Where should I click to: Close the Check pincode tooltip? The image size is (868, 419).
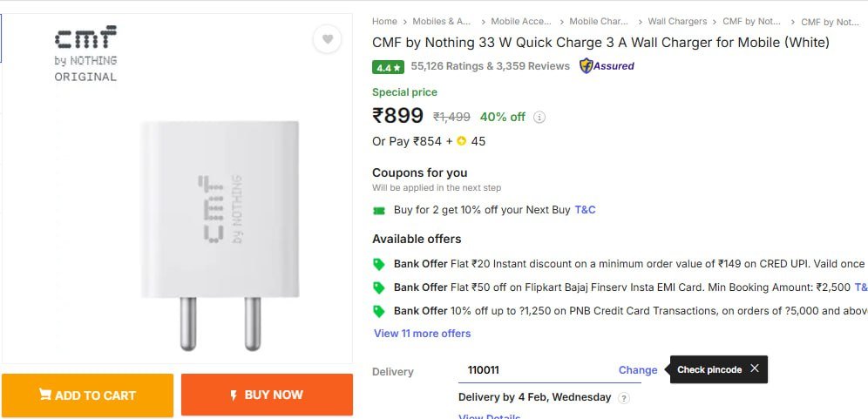pos(755,368)
